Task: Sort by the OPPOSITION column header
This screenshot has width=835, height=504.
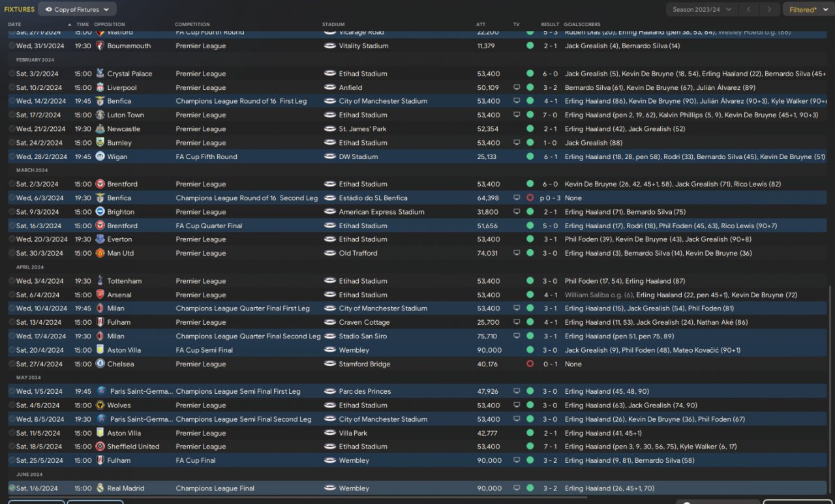Action: pos(110,25)
